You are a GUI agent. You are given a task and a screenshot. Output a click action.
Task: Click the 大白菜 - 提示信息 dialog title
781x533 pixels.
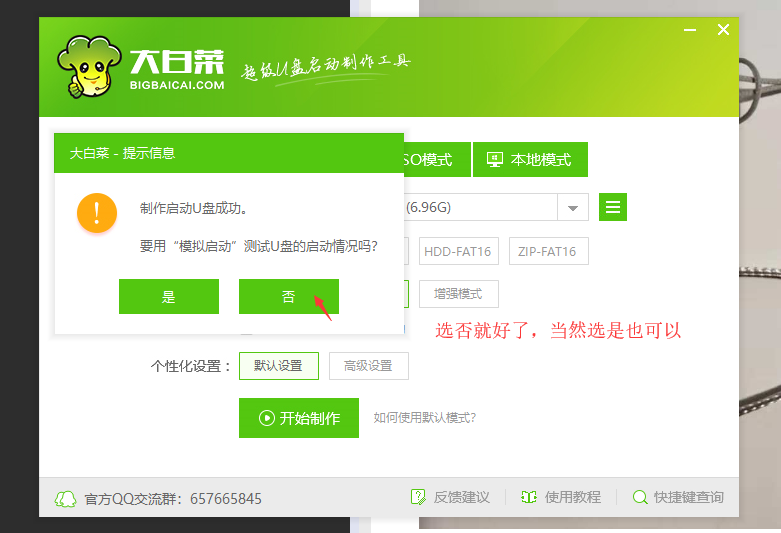(123, 153)
